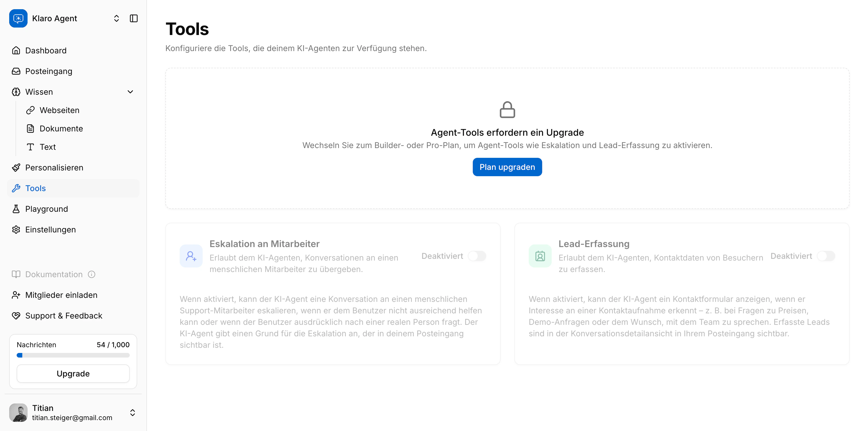
Task: Switch to the Tools section
Action: (35, 188)
